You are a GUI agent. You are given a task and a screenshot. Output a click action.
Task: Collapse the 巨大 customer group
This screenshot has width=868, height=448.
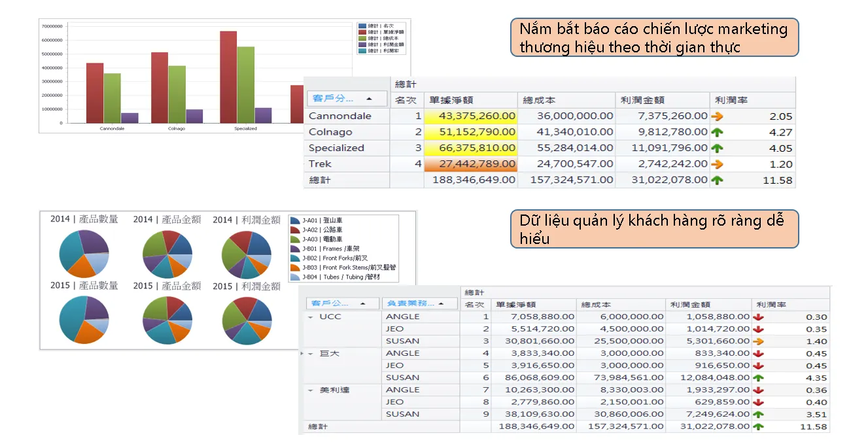tap(310, 353)
